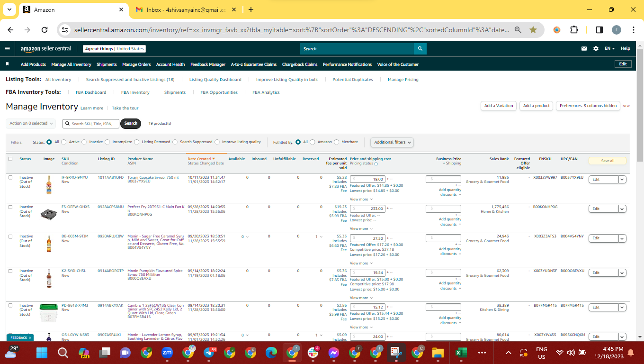
Task: Click the search magnifier button
Action: click(x=420, y=48)
